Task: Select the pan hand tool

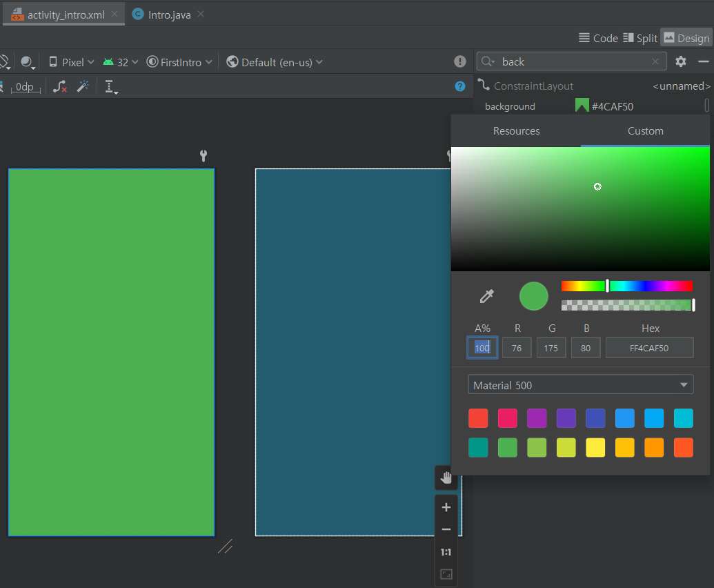Action: pos(446,478)
